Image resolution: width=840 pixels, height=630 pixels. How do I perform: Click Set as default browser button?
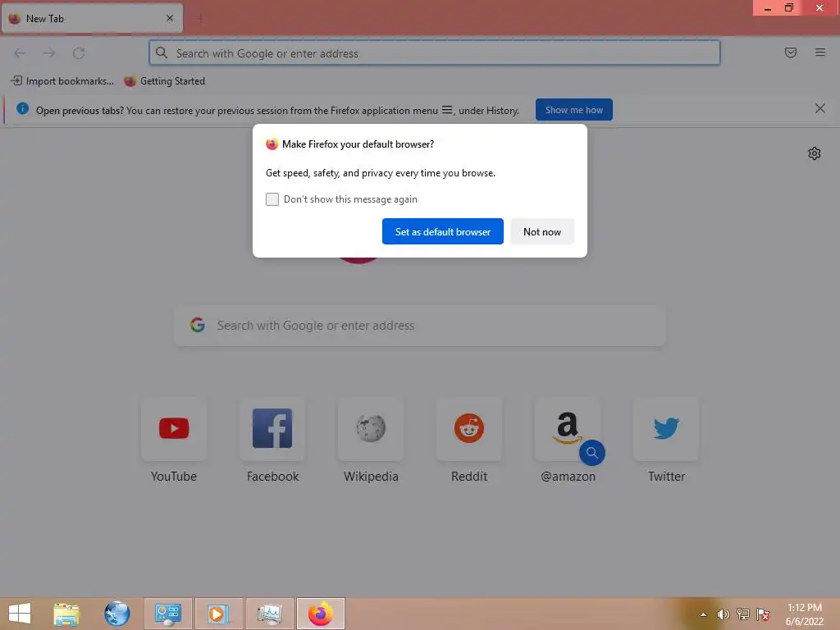click(x=442, y=231)
